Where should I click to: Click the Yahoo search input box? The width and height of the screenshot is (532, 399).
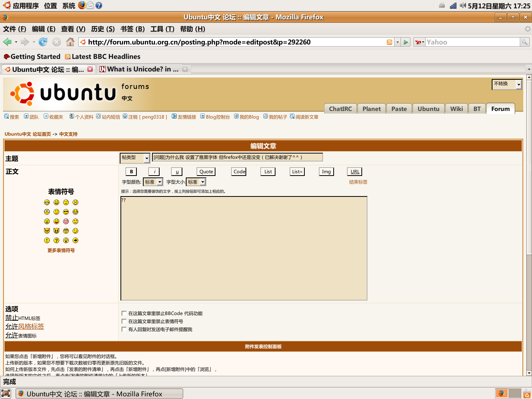coord(472,42)
